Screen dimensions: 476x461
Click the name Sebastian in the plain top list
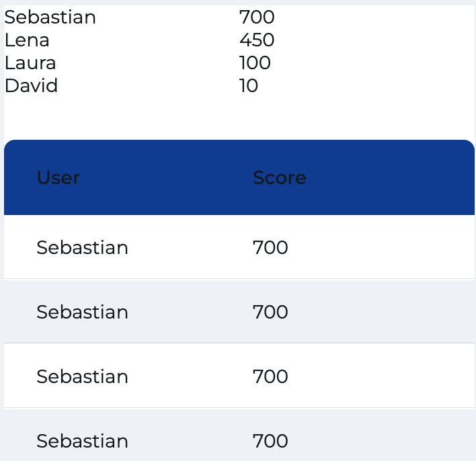pyautogui.click(x=50, y=17)
